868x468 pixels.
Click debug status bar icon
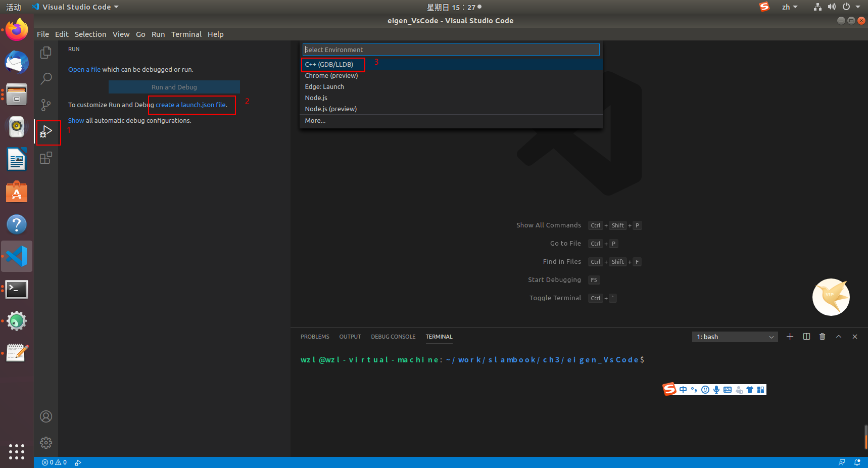click(x=78, y=462)
